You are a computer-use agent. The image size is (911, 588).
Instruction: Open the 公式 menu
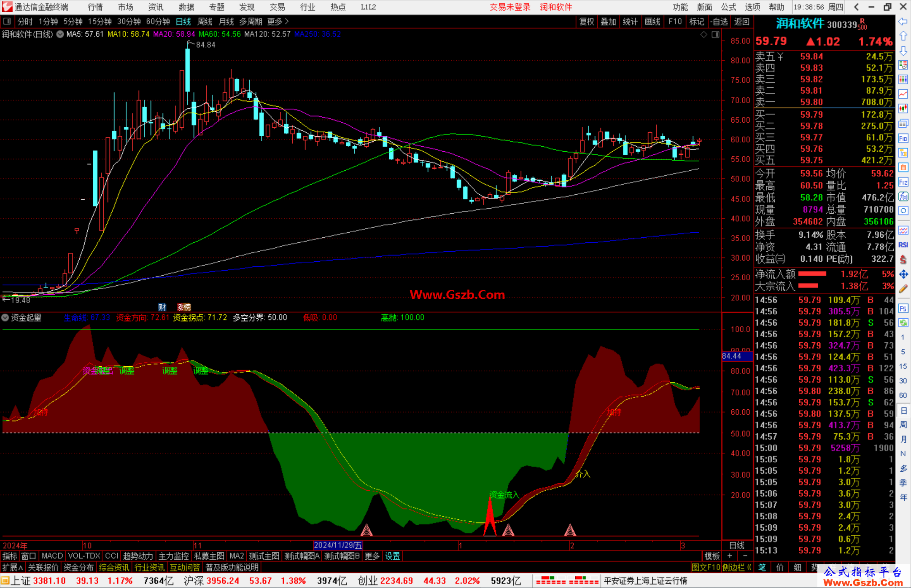click(x=728, y=7)
